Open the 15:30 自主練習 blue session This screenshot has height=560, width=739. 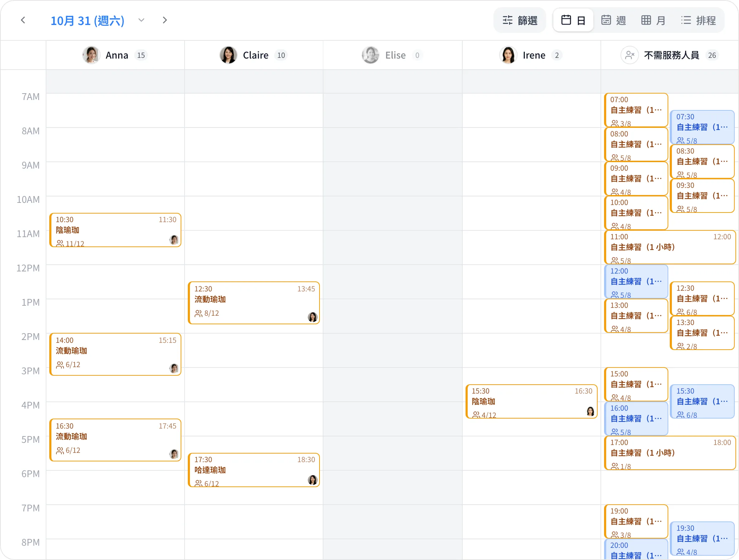click(x=702, y=401)
